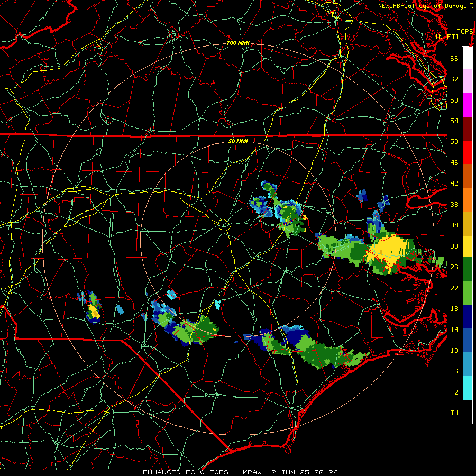
Task: Click the 62 legend value
Action: pyautogui.click(x=454, y=79)
